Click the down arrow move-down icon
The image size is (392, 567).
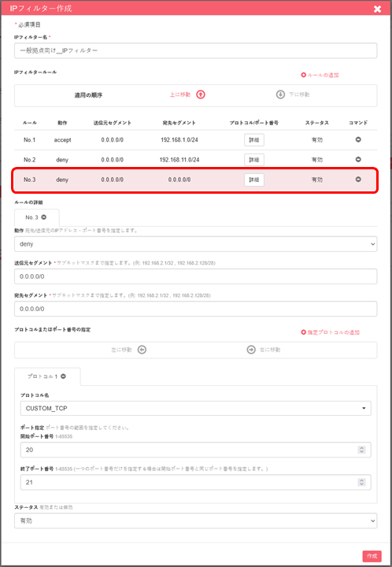tap(280, 94)
